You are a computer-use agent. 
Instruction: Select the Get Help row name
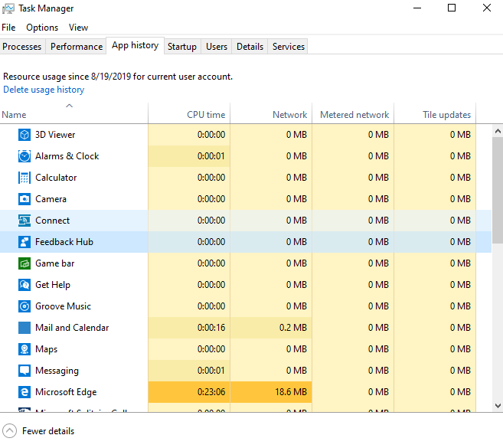tap(53, 285)
